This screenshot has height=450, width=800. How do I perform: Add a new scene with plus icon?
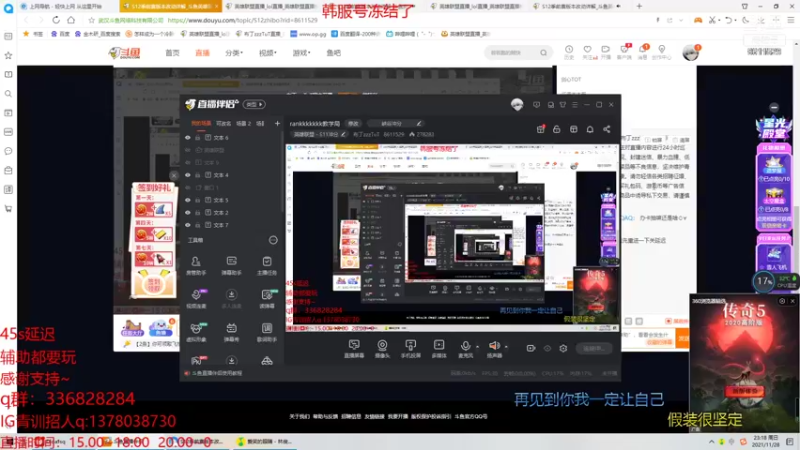277,123
